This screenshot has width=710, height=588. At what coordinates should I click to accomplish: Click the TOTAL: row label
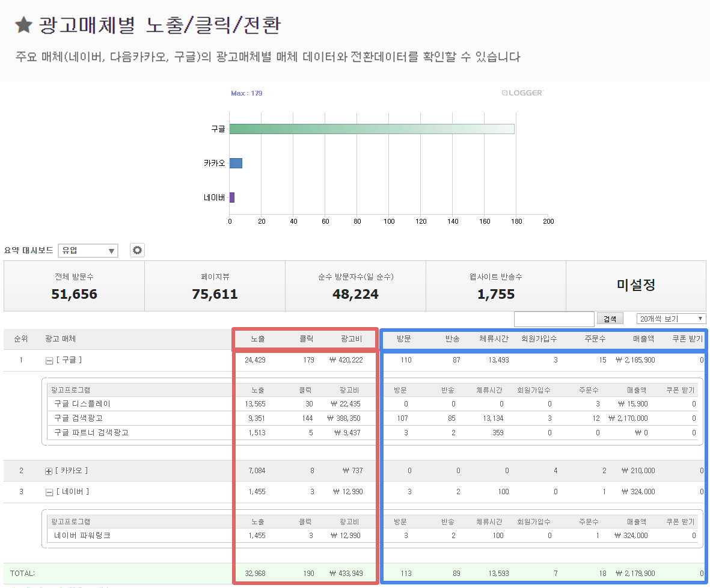(22, 574)
